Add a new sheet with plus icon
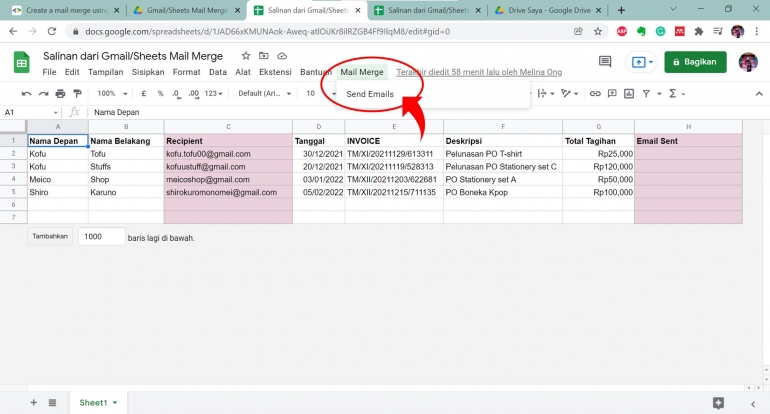 pyautogui.click(x=33, y=403)
